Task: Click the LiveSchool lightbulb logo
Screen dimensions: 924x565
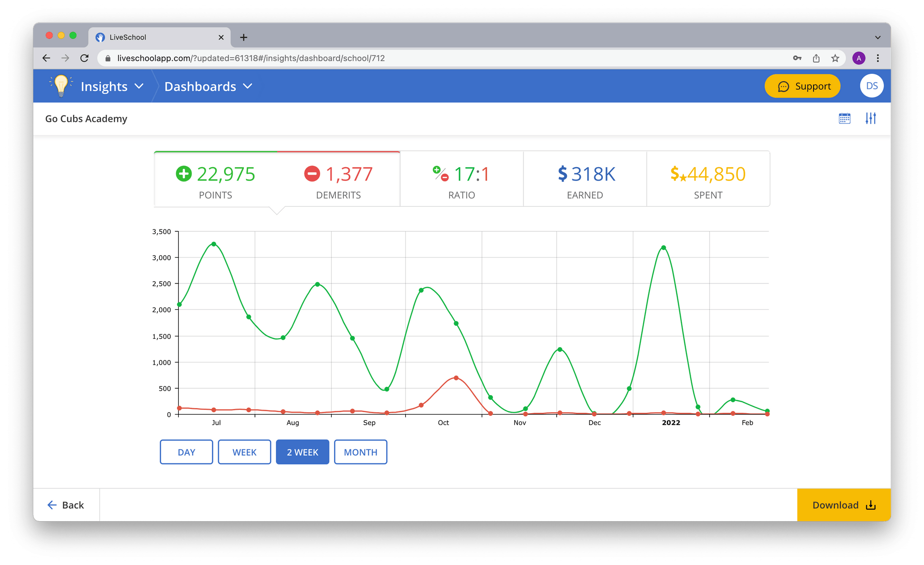Action: coord(61,85)
